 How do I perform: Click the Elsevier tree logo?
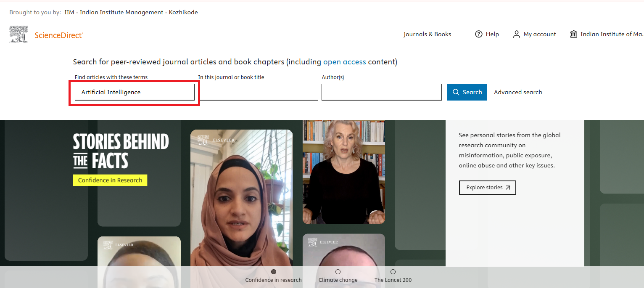[x=19, y=34]
